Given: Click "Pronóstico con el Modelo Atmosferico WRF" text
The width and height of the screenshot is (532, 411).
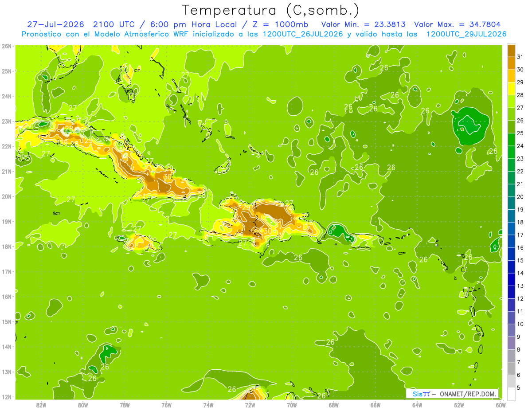Looking at the screenshot, I should [x=105, y=34].
